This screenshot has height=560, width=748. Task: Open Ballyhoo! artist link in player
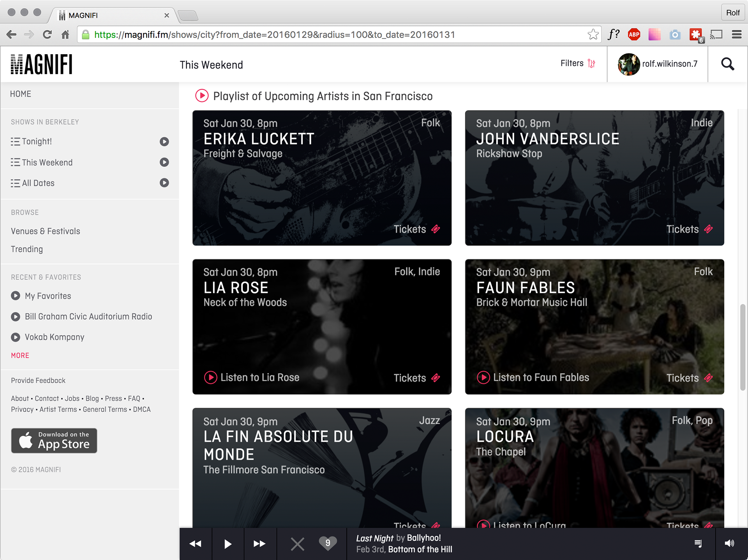coord(424,538)
